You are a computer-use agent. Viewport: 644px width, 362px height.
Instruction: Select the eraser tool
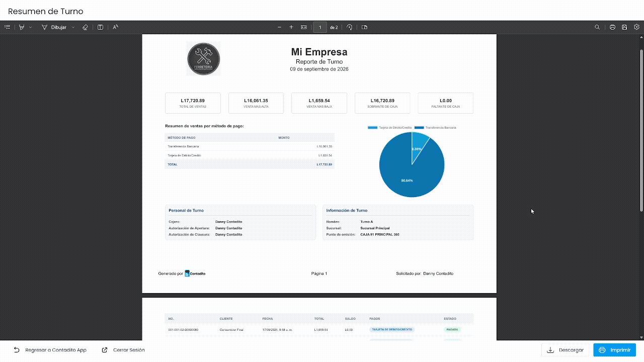point(85,27)
